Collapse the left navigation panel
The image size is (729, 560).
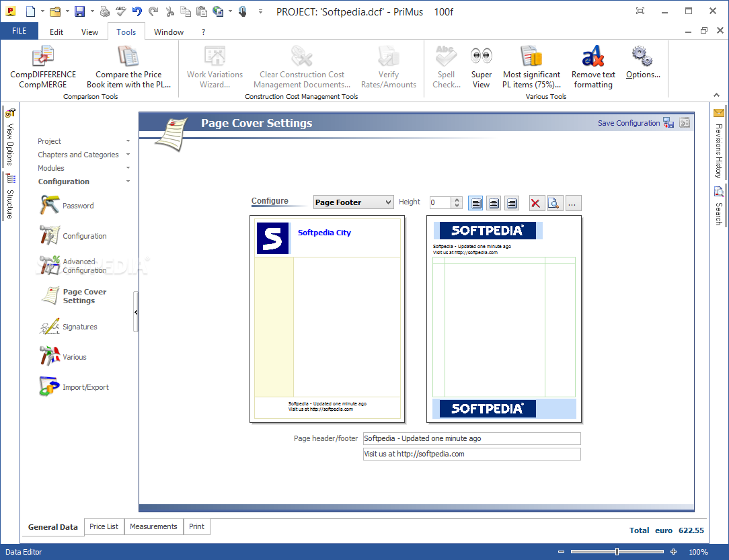pos(136,312)
